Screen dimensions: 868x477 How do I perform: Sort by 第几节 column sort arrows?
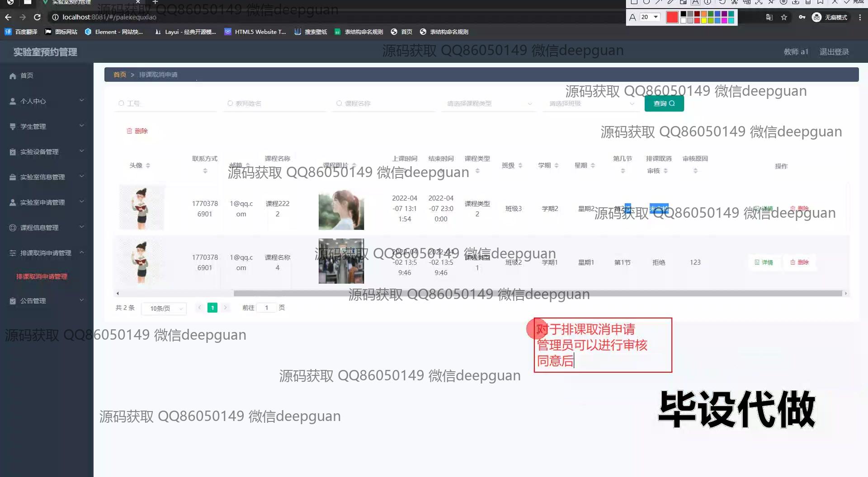pyautogui.click(x=623, y=171)
